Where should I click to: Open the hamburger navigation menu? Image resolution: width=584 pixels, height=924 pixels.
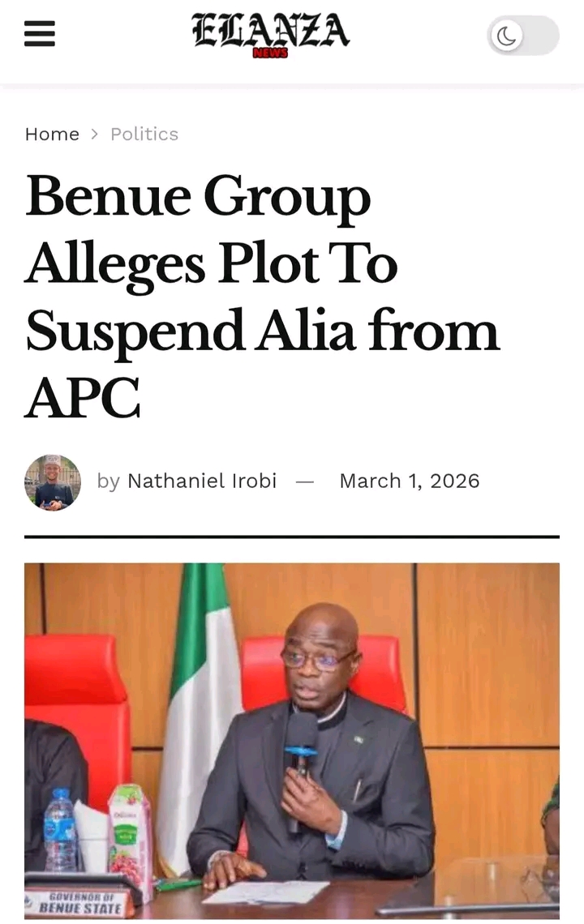pos(40,35)
